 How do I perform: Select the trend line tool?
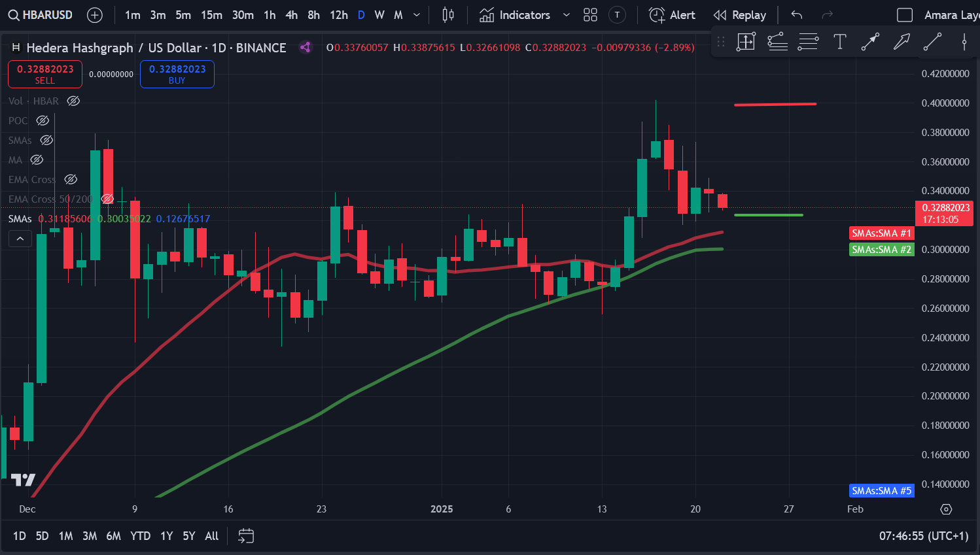tap(932, 42)
